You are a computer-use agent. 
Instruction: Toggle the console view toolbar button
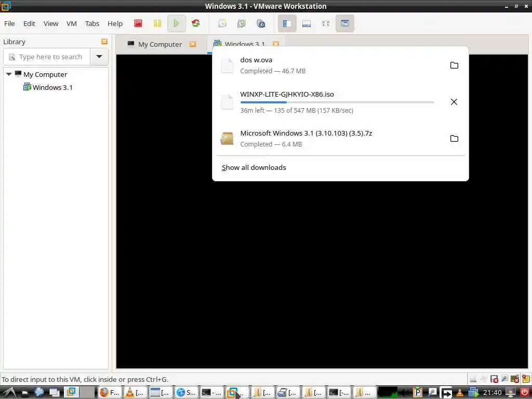pos(345,23)
